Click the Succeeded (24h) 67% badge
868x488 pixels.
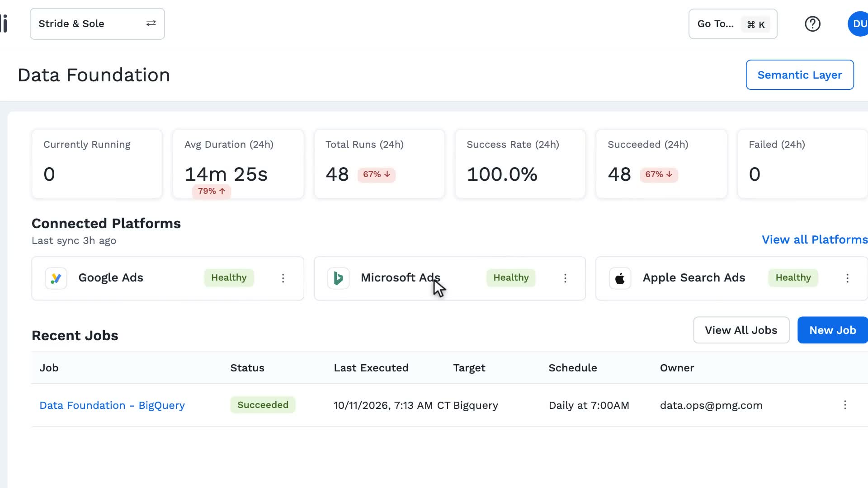(x=659, y=175)
